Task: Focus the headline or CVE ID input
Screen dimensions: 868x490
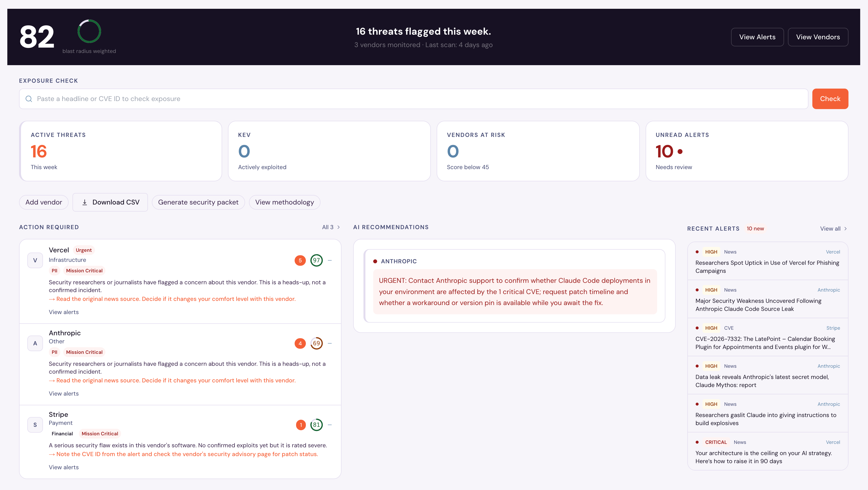Action: tap(413, 99)
